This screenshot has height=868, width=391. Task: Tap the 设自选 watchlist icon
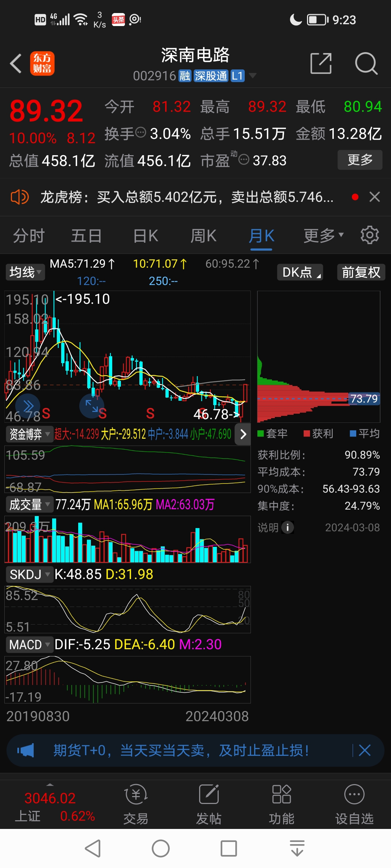tap(354, 805)
